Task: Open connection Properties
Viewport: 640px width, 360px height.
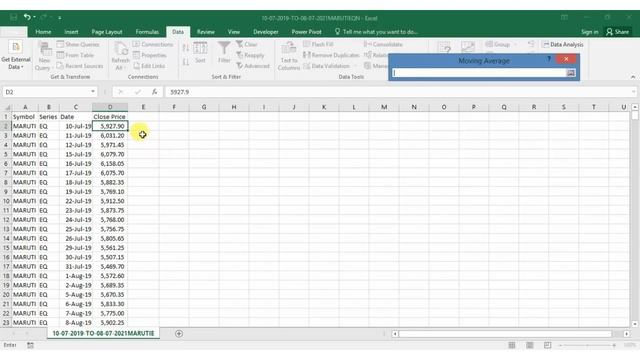Action: (x=150, y=55)
